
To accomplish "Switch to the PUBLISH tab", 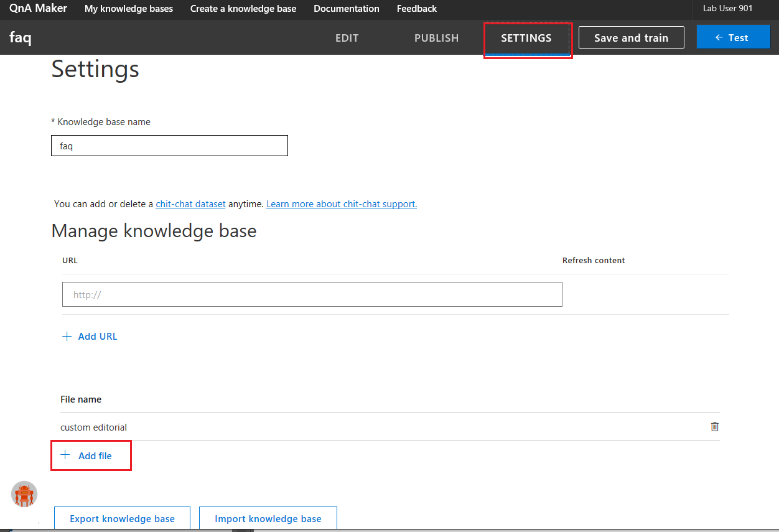I will pyautogui.click(x=437, y=38).
